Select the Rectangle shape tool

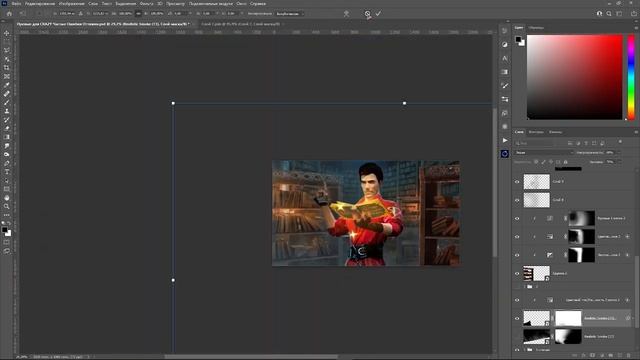(x=7, y=189)
